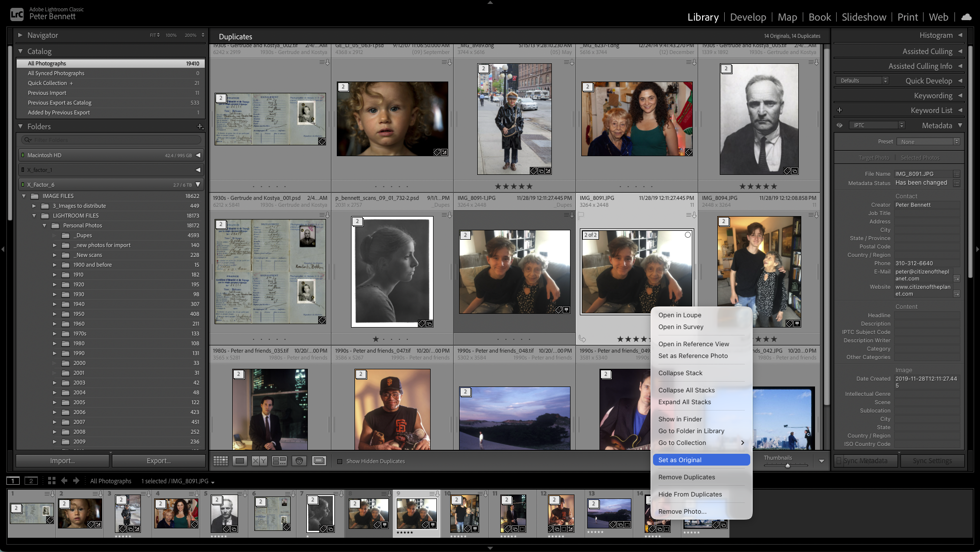Go back with the filmstrip left arrow
The image size is (980, 552).
click(x=64, y=481)
